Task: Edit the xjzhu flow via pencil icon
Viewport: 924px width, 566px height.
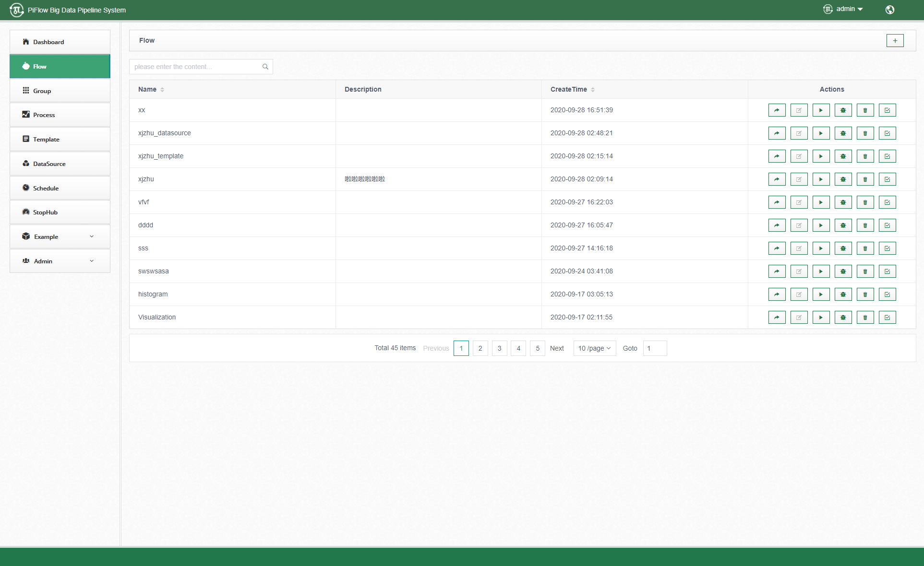Action: [x=799, y=179]
